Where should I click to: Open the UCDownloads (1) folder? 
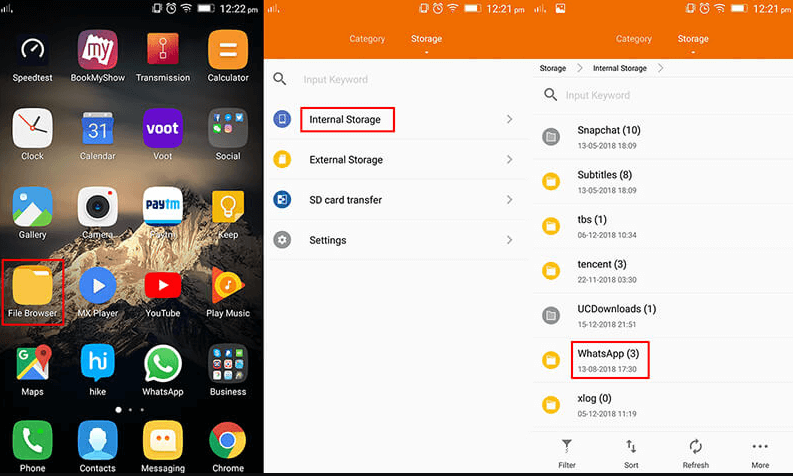[x=663, y=316]
